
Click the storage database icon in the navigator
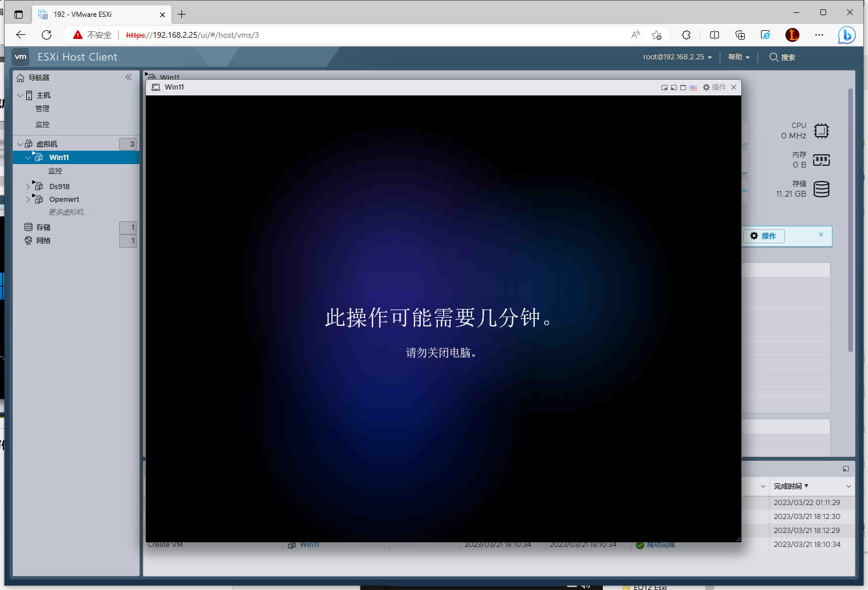click(x=28, y=227)
